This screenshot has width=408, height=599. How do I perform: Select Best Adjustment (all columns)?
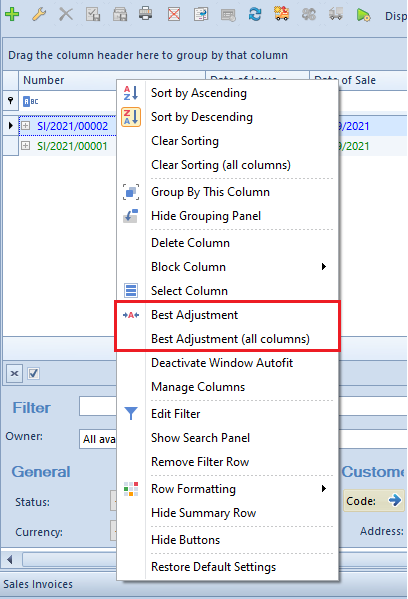pyautogui.click(x=230, y=339)
